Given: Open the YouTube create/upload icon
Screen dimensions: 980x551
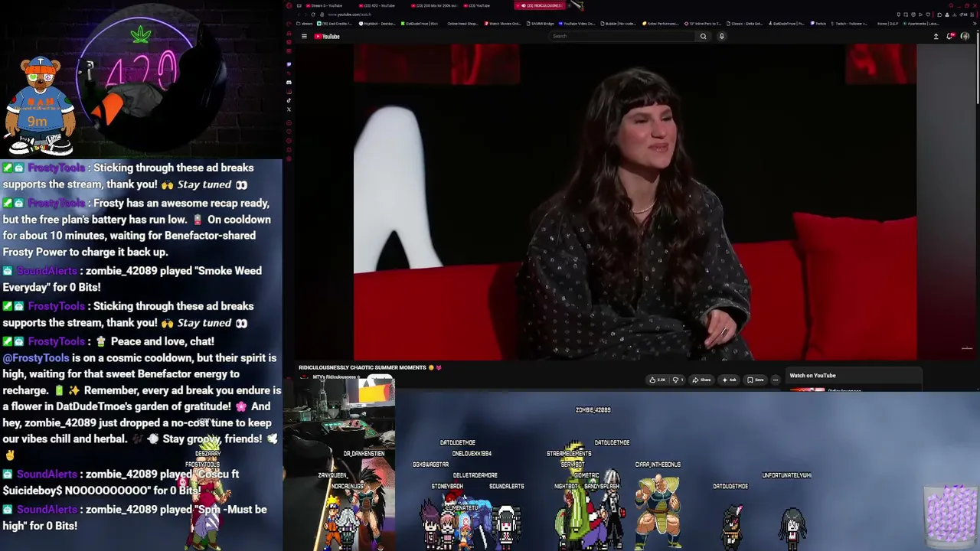Looking at the screenshot, I should click(x=936, y=36).
